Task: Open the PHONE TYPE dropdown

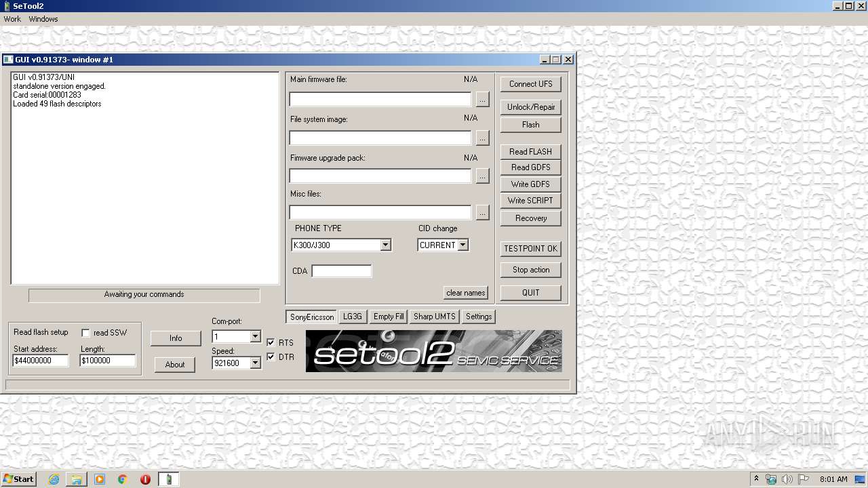Action: (x=385, y=245)
